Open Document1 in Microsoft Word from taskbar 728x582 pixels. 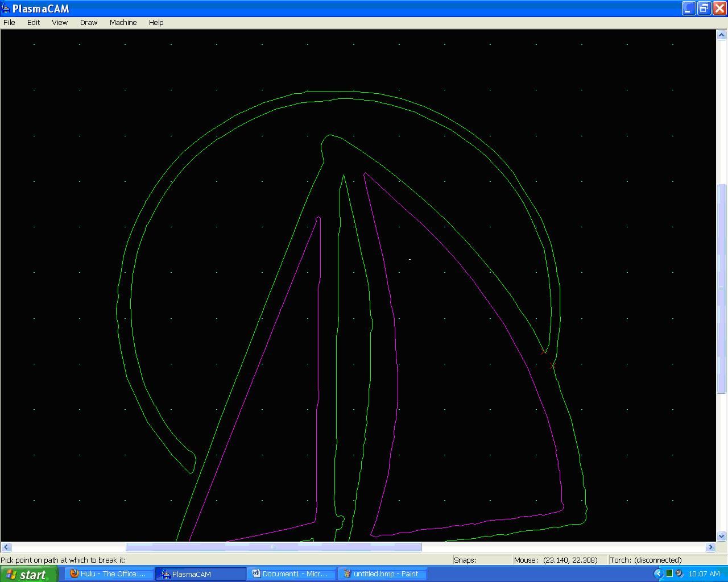click(x=292, y=573)
